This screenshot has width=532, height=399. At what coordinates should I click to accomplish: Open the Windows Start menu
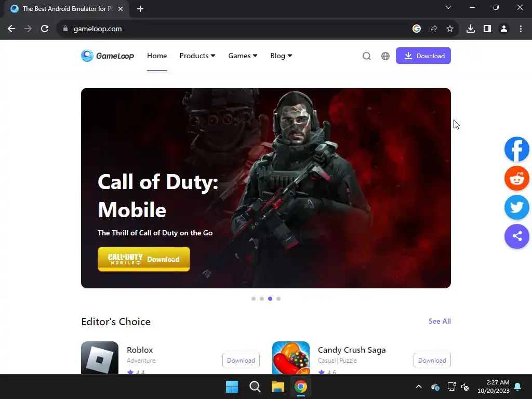click(232, 387)
